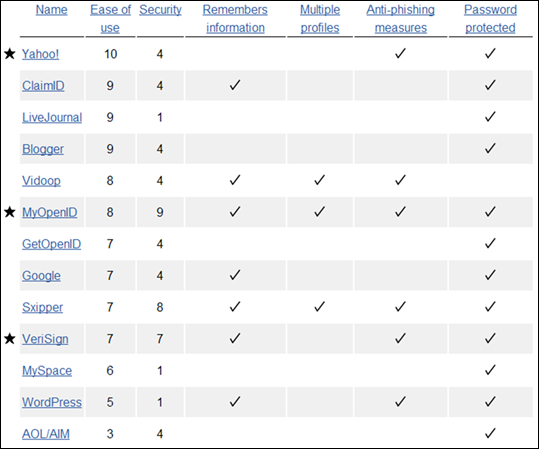Click the star icon beside Yahoo!
Image resolution: width=539 pixels, height=449 pixels.
[10, 54]
